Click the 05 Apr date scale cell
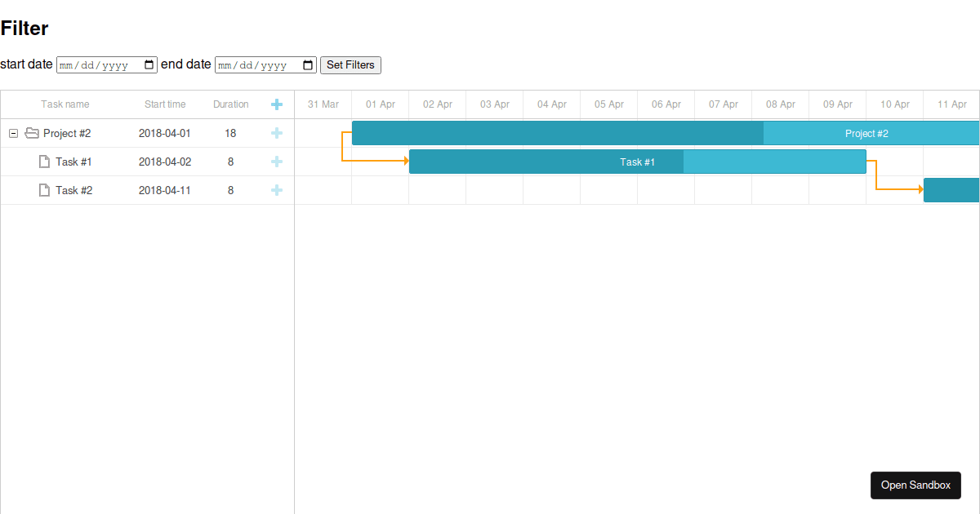The width and height of the screenshot is (980, 514). pyautogui.click(x=609, y=104)
